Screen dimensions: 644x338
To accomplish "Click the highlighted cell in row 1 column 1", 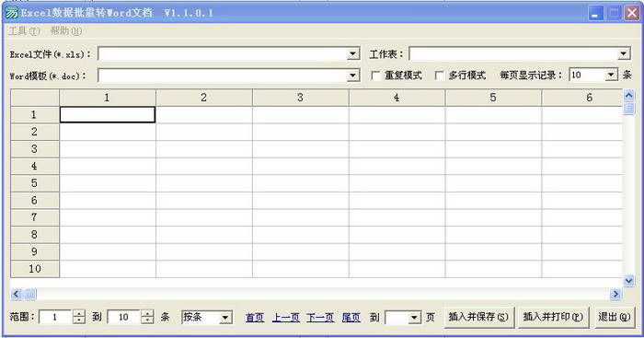I will pyautogui.click(x=108, y=115).
